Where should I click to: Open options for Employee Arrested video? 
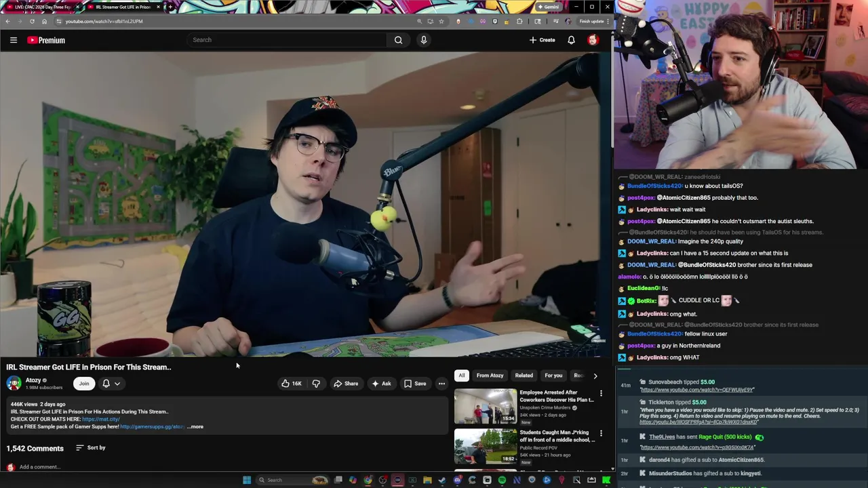(x=601, y=393)
